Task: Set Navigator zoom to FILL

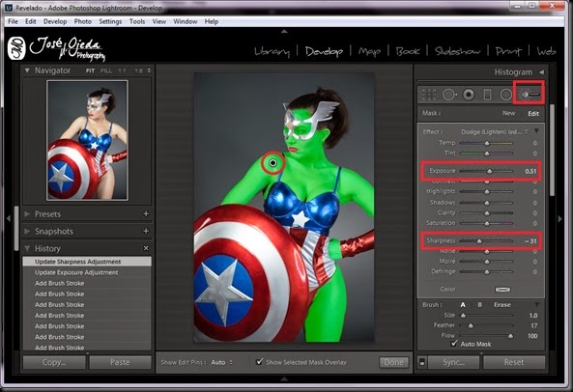Action: [x=106, y=70]
